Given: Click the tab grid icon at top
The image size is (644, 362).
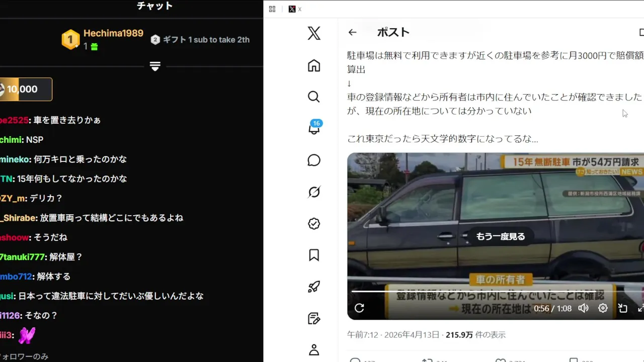Looking at the screenshot, I should 272,9.
